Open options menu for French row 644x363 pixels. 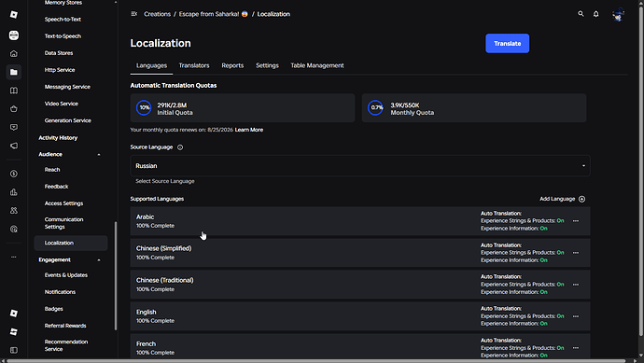tap(576, 348)
